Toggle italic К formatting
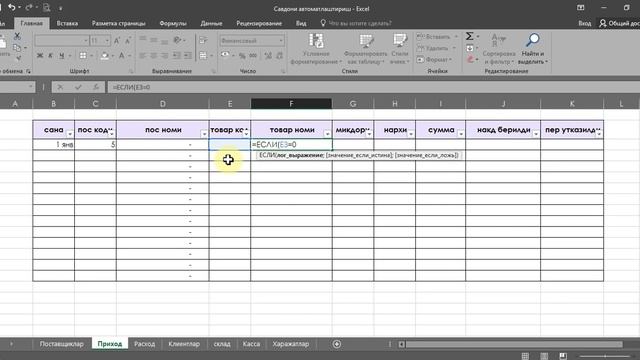 coord(51,56)
